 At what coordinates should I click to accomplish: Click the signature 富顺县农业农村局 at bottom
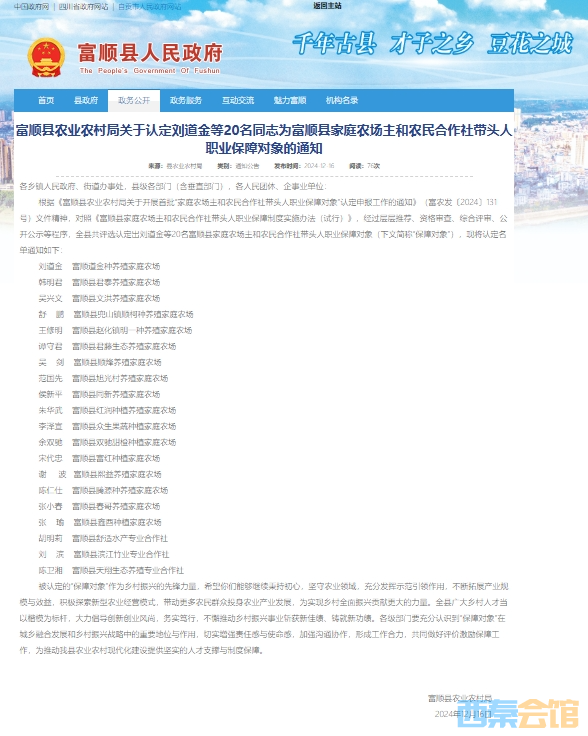[460, 698]
